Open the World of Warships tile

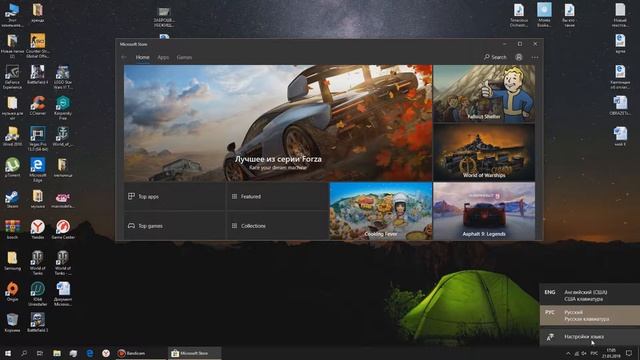(x=484, y=152)
